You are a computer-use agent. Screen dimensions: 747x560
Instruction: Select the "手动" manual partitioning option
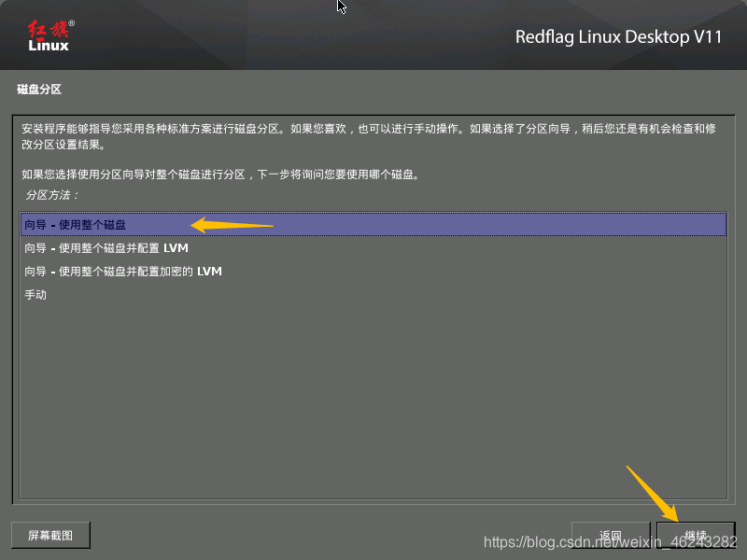click(35, 294)
